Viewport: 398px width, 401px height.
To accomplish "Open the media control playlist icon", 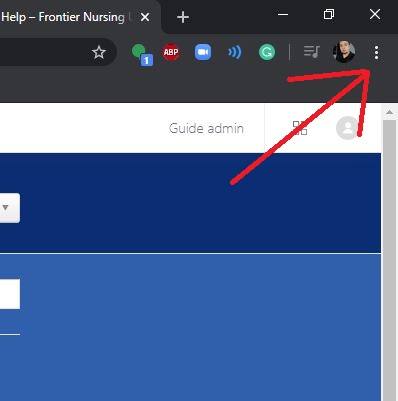I will (312, 52).
